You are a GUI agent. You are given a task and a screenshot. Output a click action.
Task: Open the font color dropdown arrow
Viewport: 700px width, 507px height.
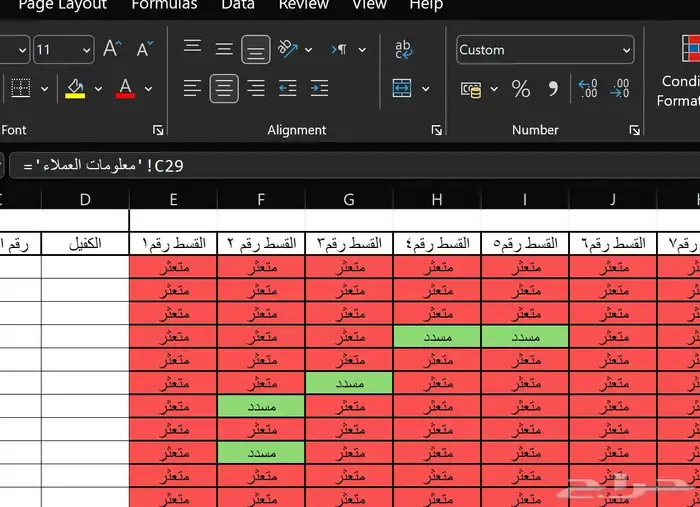pyautogui.click(x=148, y=89)
